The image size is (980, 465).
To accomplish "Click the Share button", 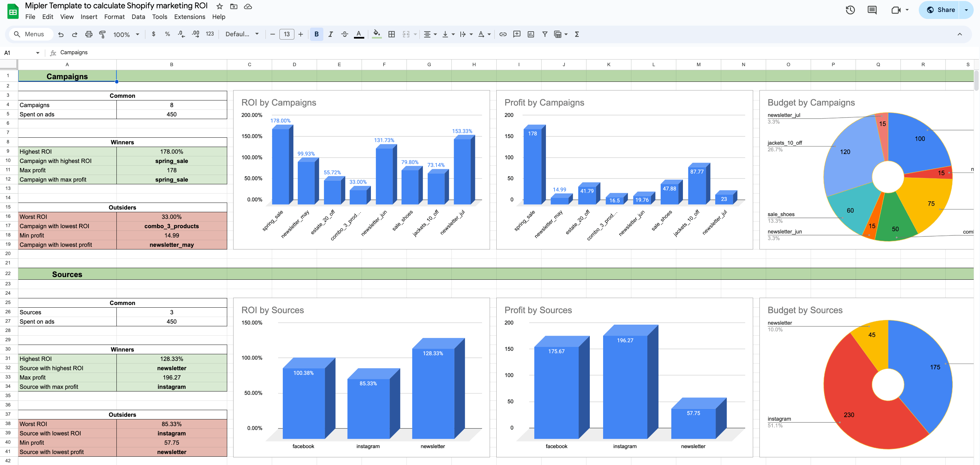I will pos(940,10).
